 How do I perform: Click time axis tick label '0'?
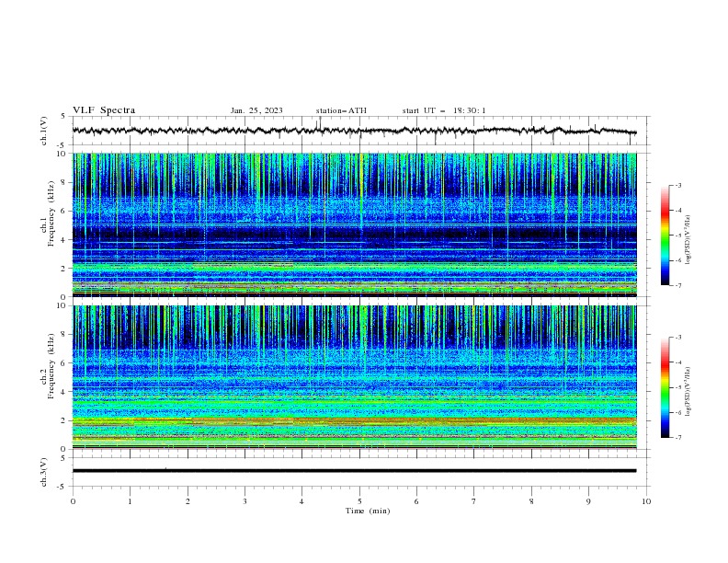[x=73, y=501]
